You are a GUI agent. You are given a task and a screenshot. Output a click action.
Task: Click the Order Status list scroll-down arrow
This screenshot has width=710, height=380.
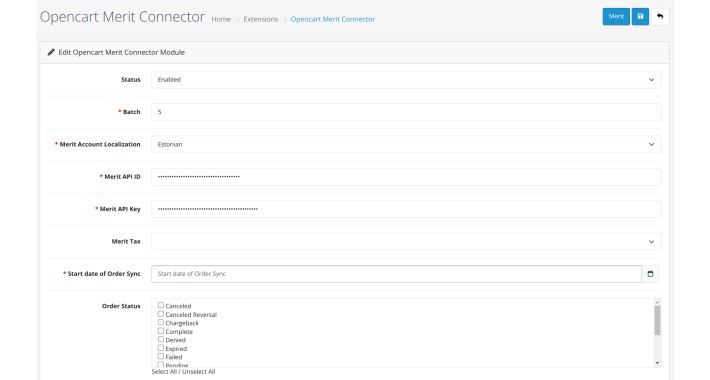coord(657,363)
